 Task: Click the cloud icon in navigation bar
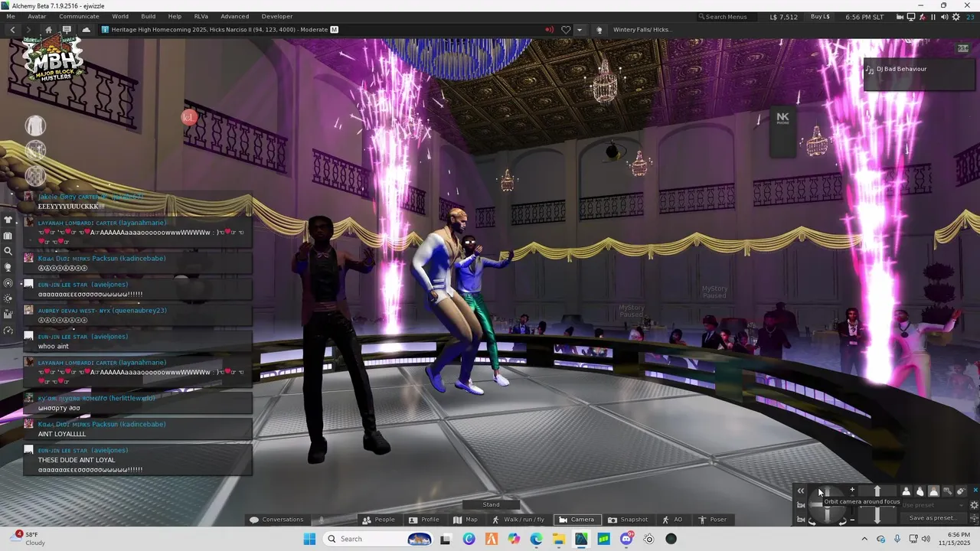86,30
